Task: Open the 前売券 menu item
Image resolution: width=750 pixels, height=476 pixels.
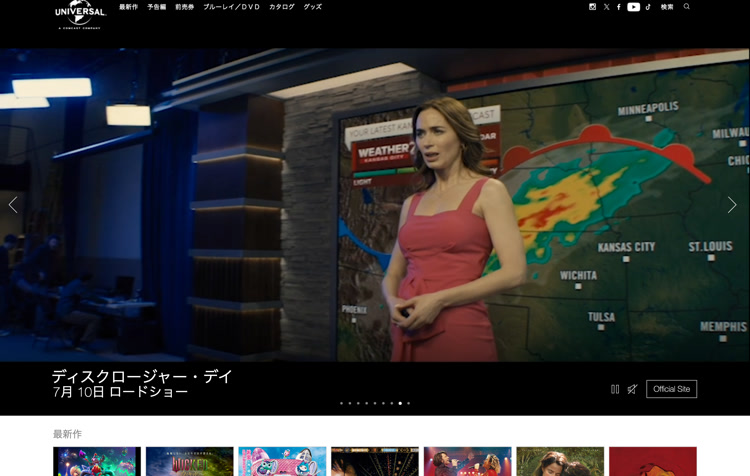Action: click(184, 7)
